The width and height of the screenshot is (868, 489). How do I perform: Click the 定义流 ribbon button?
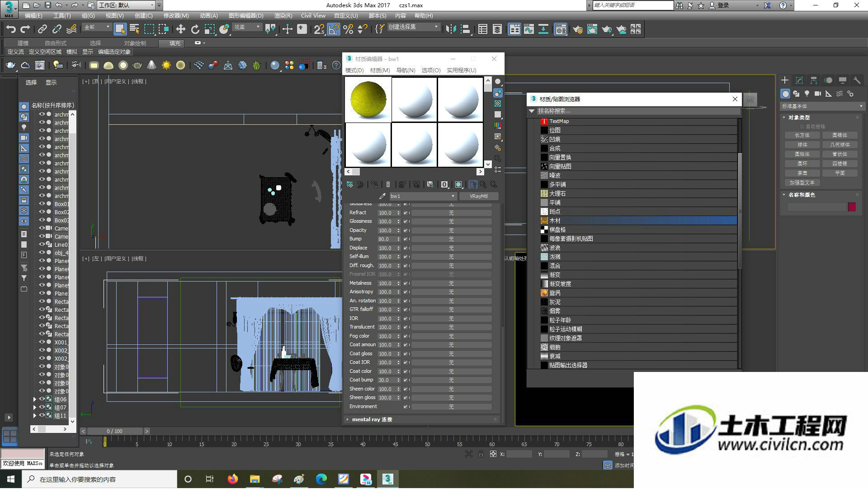[16, 52]
